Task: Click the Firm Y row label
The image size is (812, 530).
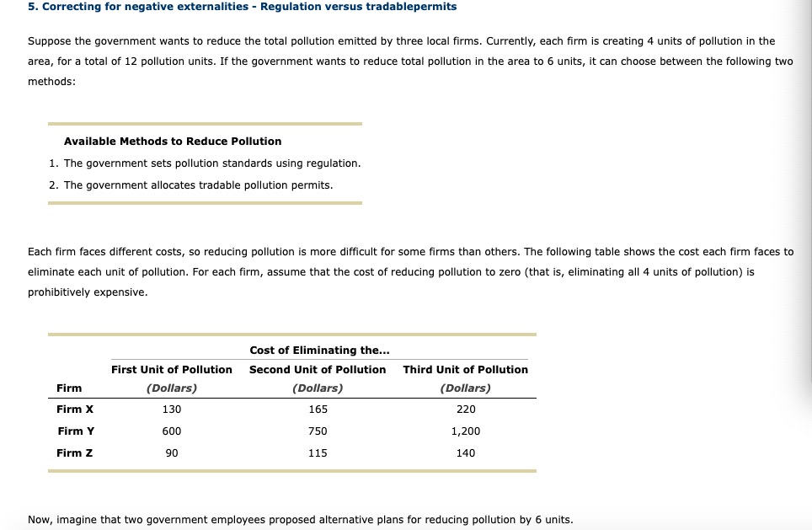Action: [76, 431]
